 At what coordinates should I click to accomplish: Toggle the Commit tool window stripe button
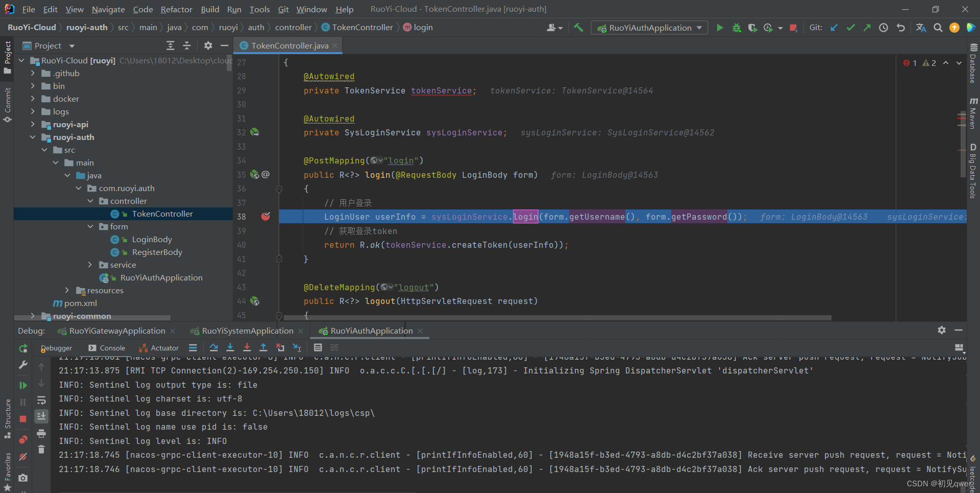(x=7, y=105)
